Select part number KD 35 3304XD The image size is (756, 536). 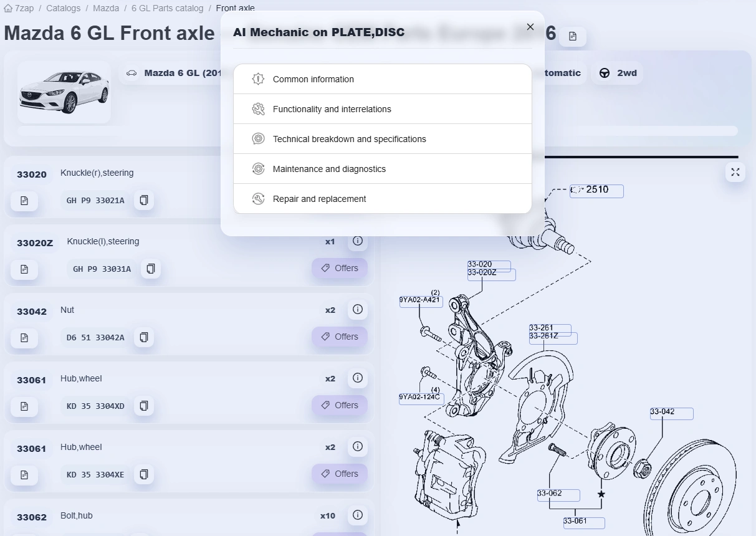pos(95,406)
